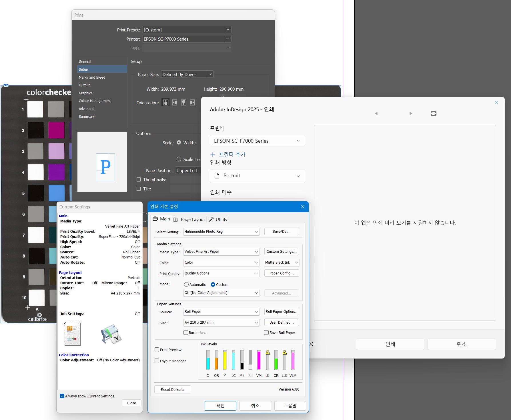Open the Matte Black Ink dropdown
Viewport: 511px width, 420px height.
(282, 262)
